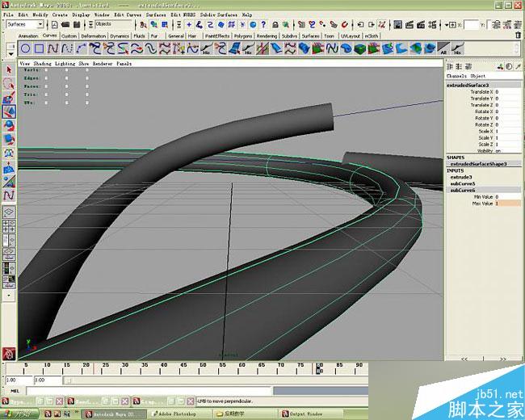The image size is (525, 420).
Task: Select subCurve5 in the INPUTS list
Action: coord(464,183)
